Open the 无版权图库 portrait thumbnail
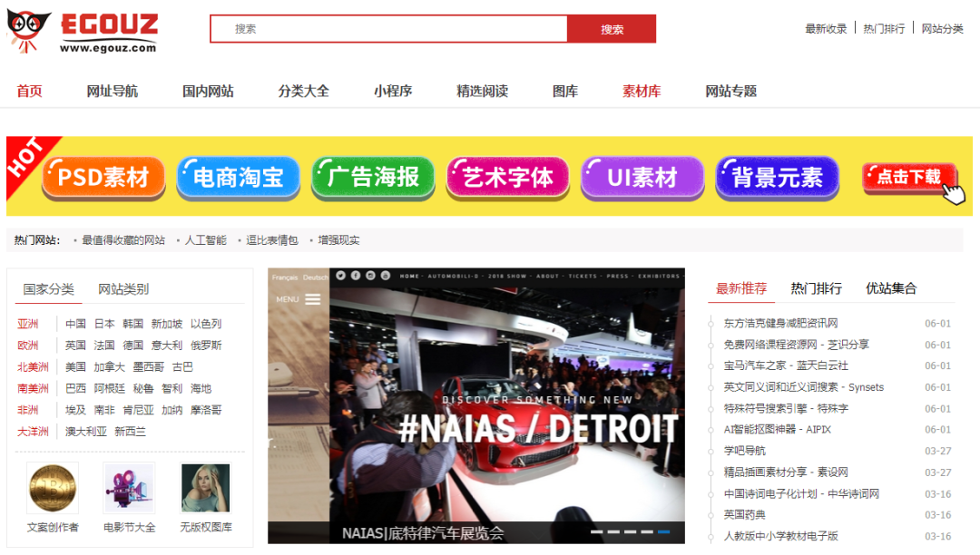This screenshot has width=980, height=555. click(x=206, y=488)
